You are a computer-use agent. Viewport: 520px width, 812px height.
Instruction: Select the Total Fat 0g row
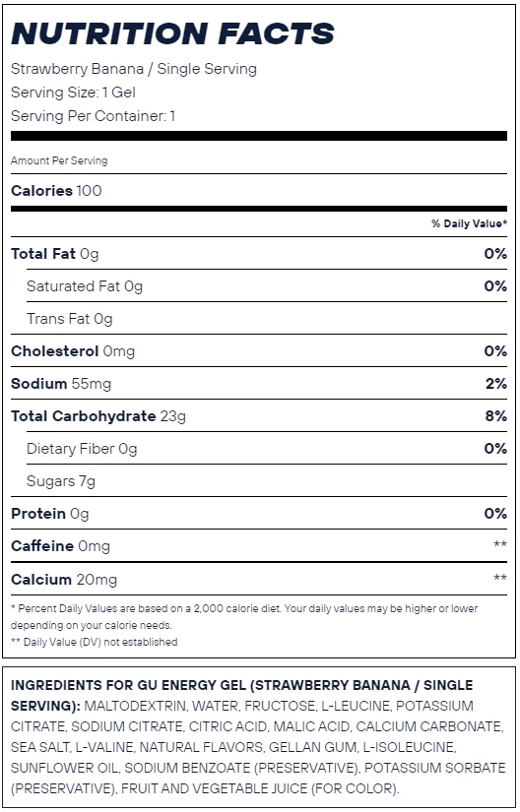pos(259,253)
